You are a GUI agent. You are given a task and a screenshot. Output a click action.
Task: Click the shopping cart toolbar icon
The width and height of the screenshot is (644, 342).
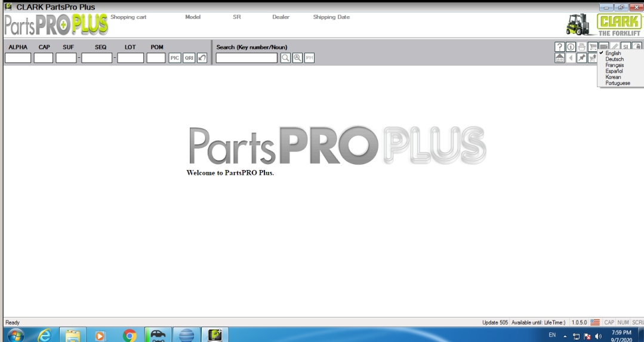pos(593,47)
